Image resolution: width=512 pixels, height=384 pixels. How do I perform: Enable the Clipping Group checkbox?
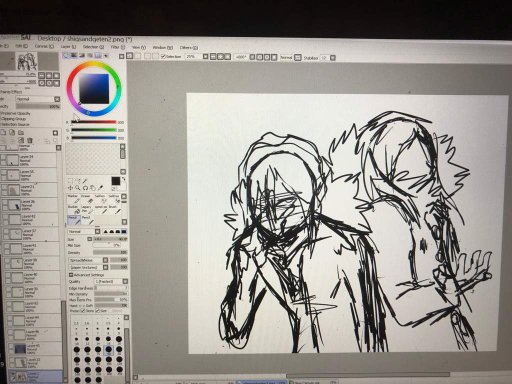coord(2,119)
